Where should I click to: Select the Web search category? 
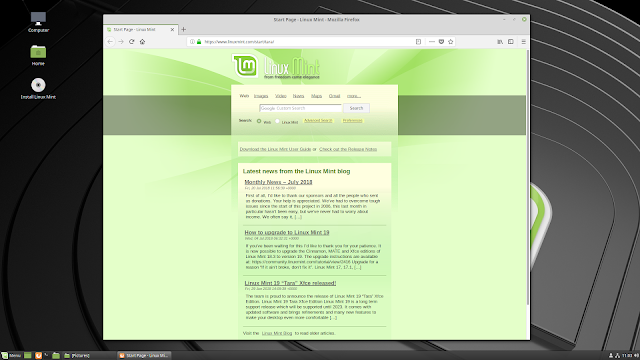pyautogui.click(x=244, y=96)
